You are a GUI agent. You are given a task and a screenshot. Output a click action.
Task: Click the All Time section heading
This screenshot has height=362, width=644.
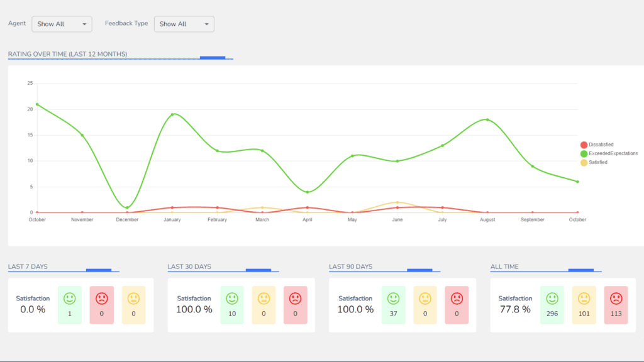pos(504,266)
